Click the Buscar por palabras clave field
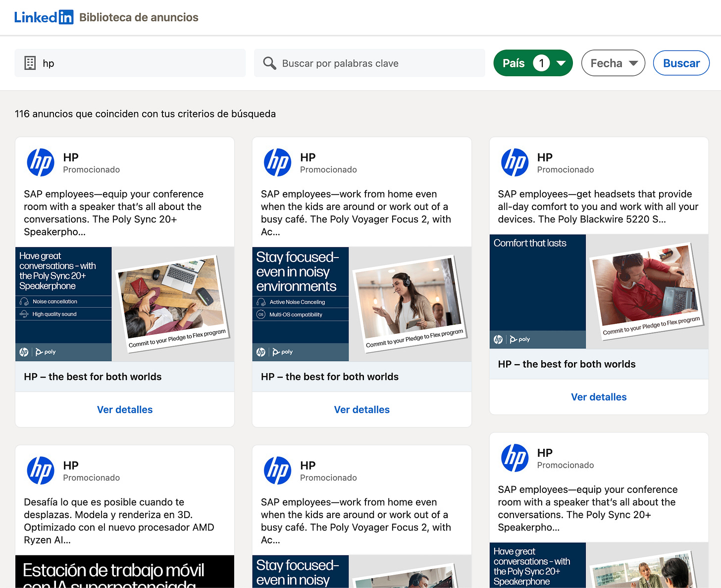Image resolution: width=721 pixels, height=588 pixels. 369,63
